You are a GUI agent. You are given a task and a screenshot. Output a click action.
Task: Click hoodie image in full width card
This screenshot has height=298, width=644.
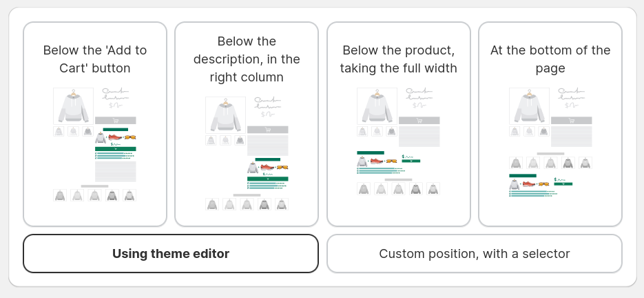pyautogui.click(x=377, y=106)
